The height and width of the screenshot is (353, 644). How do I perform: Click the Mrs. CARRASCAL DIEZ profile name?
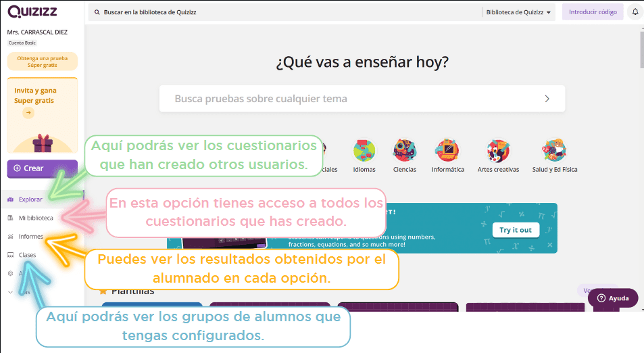pos(37,32)
